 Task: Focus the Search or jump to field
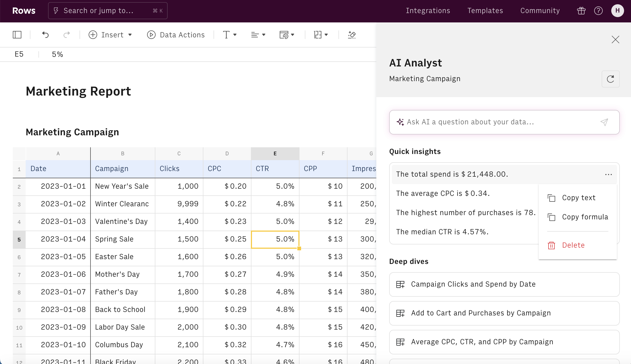[x=108, y=11]
